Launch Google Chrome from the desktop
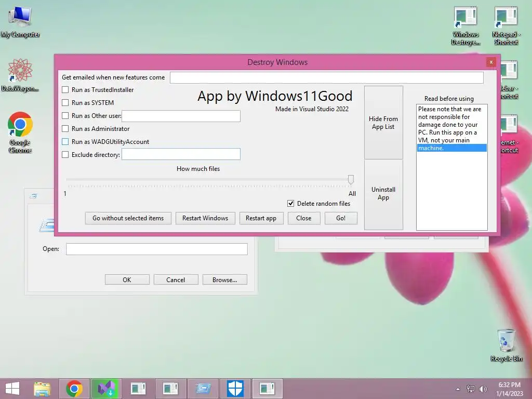Viewport: 532px width, 399px height. (20, 132)
